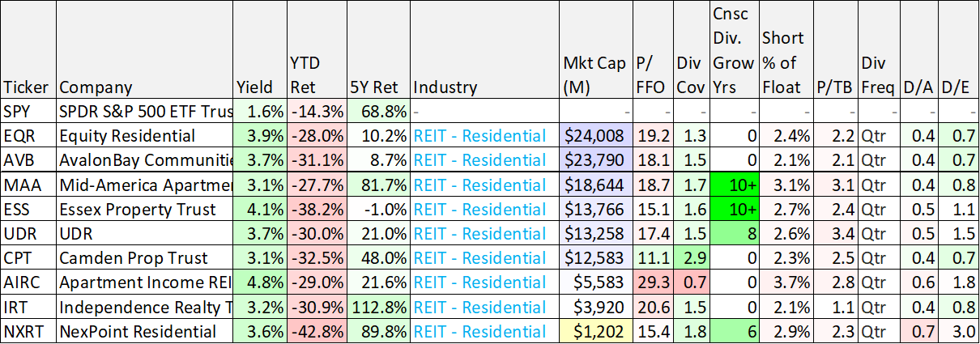Click the AVB ticker cell
This screenshot has width=980, height=344.
[28, 160]
